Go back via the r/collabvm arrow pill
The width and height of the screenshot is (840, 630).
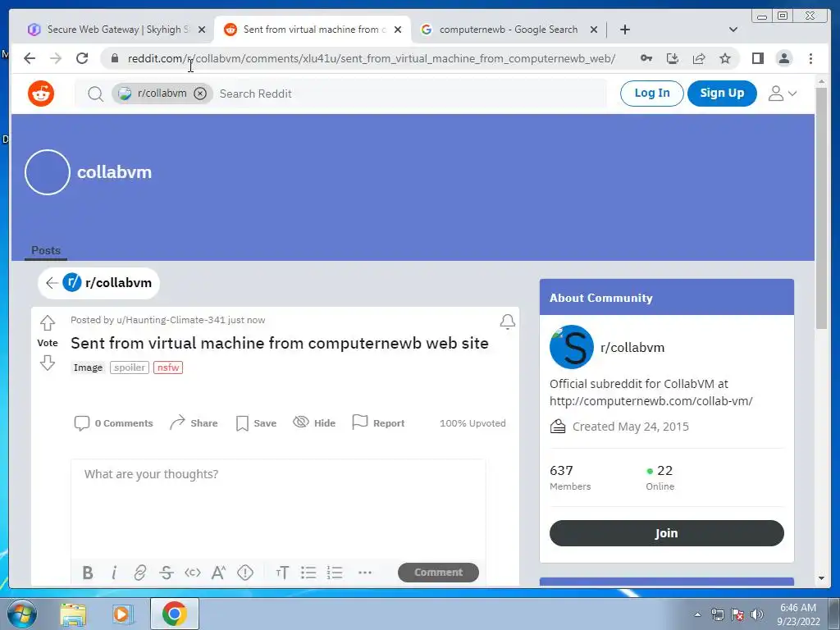coord(99,283)
